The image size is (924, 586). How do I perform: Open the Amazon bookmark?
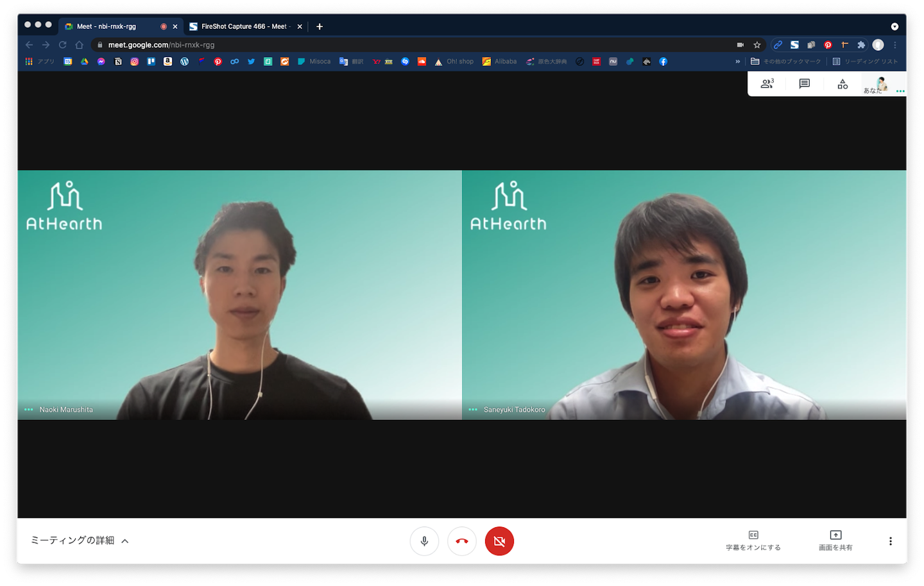(168, 62)
